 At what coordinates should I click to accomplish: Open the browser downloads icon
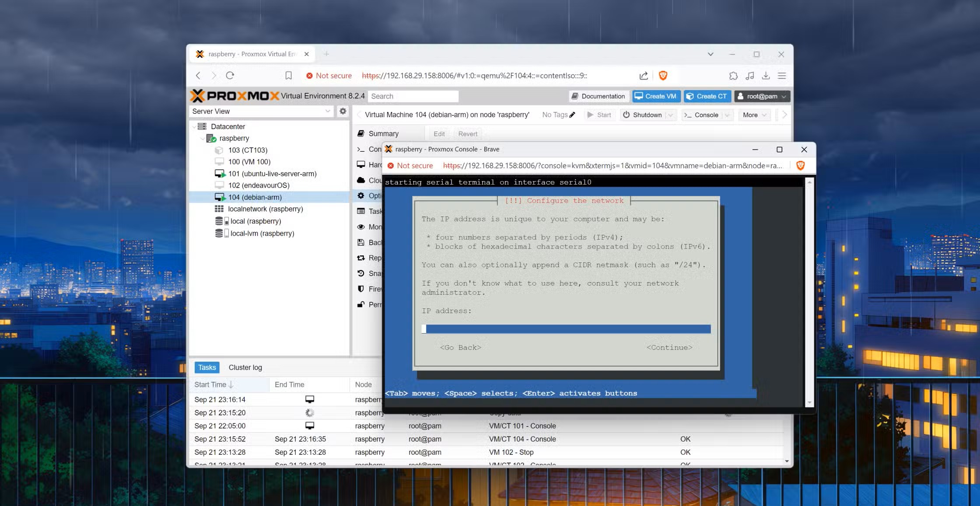coord(766,76)
